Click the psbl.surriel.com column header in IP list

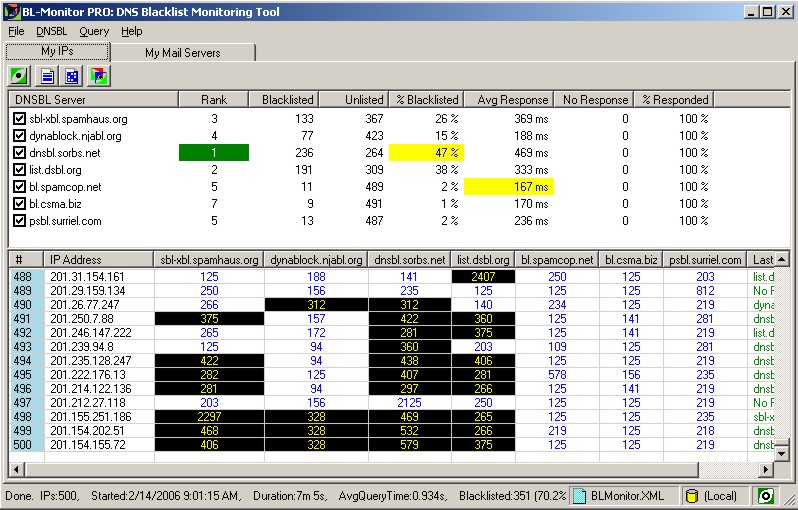(x=705, y=260)
